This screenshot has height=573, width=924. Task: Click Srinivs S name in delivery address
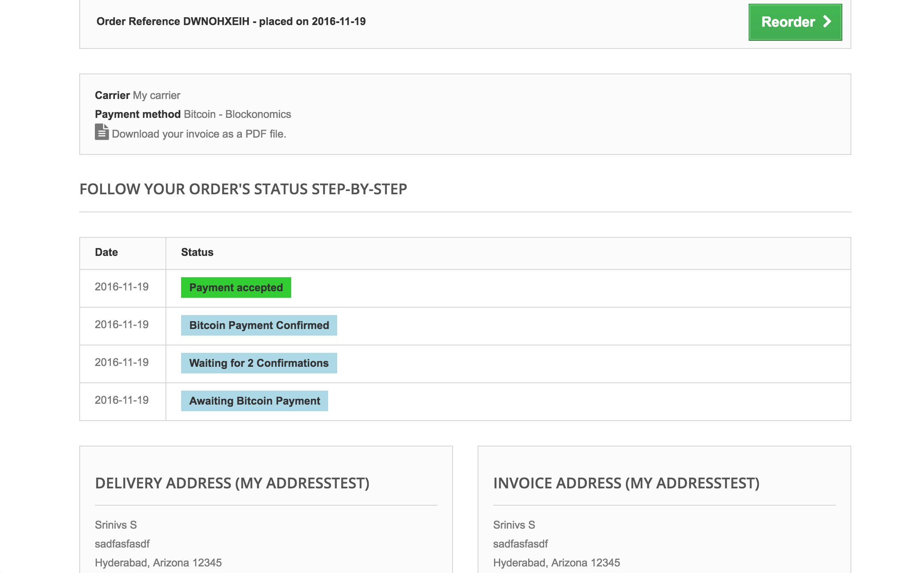point(116,525)
